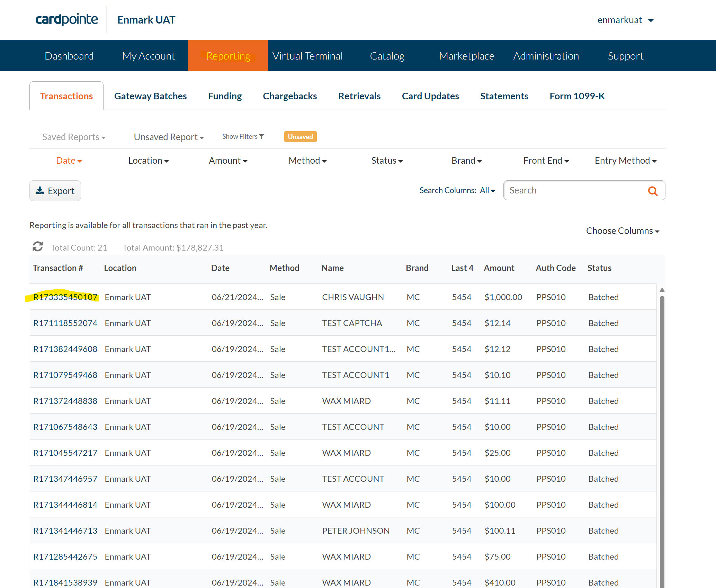Expand the Status filter

pyautogui.click(x=387, y=161)
